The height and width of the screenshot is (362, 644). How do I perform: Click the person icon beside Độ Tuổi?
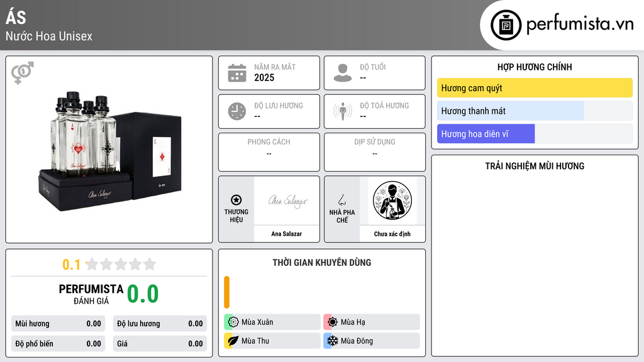[x=343, y=73]
